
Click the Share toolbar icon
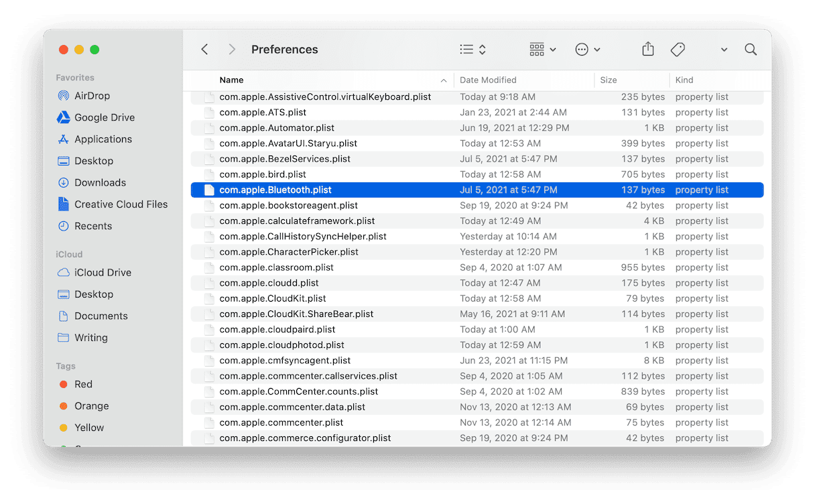point(647,50)
